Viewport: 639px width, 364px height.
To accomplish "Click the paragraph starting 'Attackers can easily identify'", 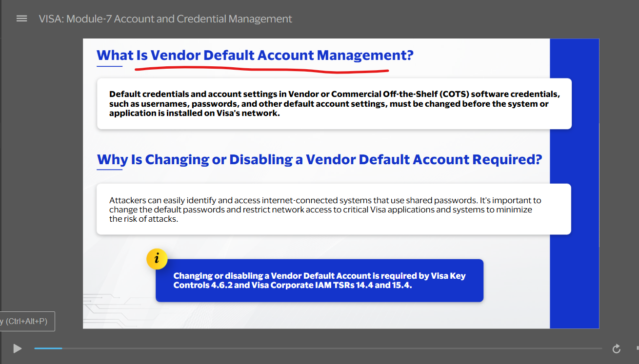I will [325, 210].
